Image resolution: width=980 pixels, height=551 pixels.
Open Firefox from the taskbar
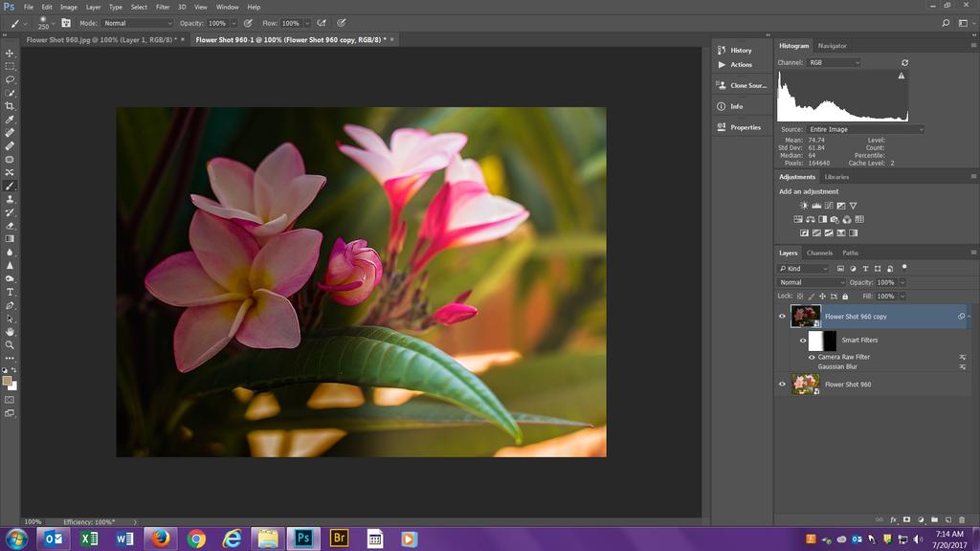coord(160,539)
